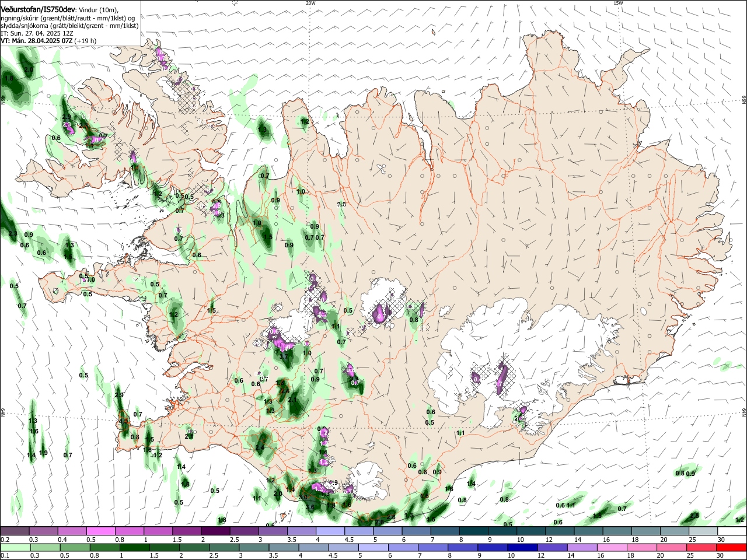Image resolution: width=747 pixels, height=560 pixels.
Task: Select the 'IT: Sun. 27. 04. 2025 12Z' line
Action: click(x=37, y=33)
